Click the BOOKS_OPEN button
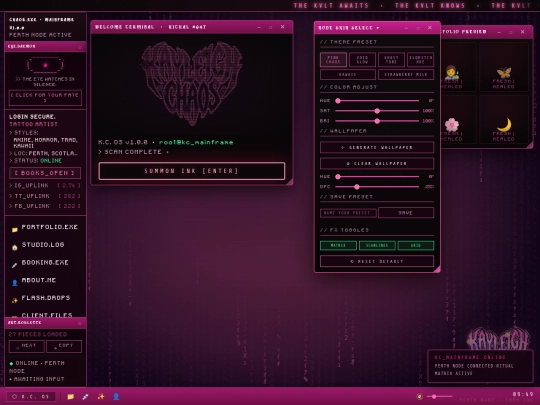This screenshot has height=405, width=540. coord(45,173)
